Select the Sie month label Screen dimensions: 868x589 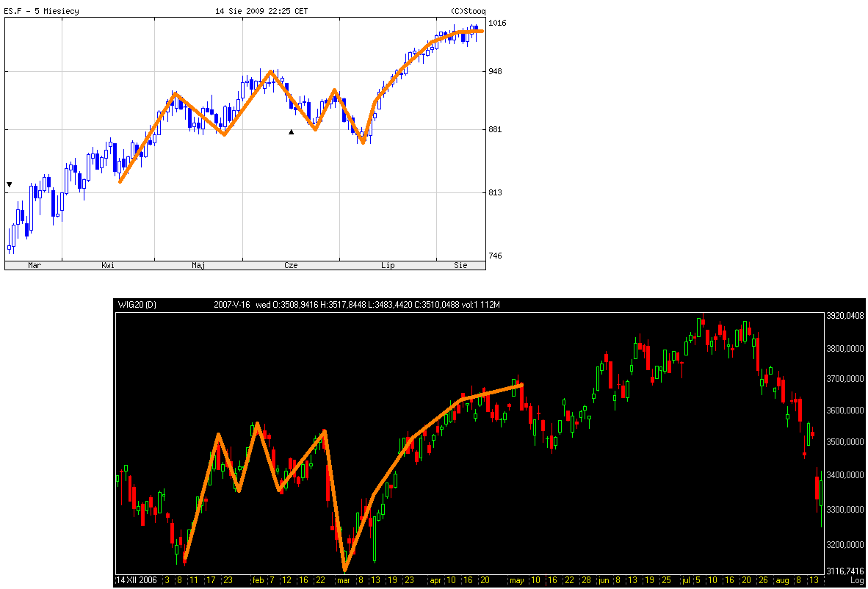point(460,265)
